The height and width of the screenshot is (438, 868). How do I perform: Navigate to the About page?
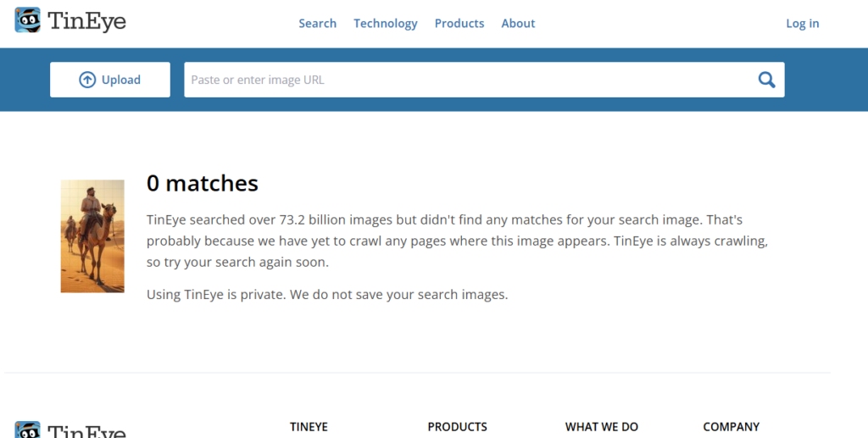518,24
